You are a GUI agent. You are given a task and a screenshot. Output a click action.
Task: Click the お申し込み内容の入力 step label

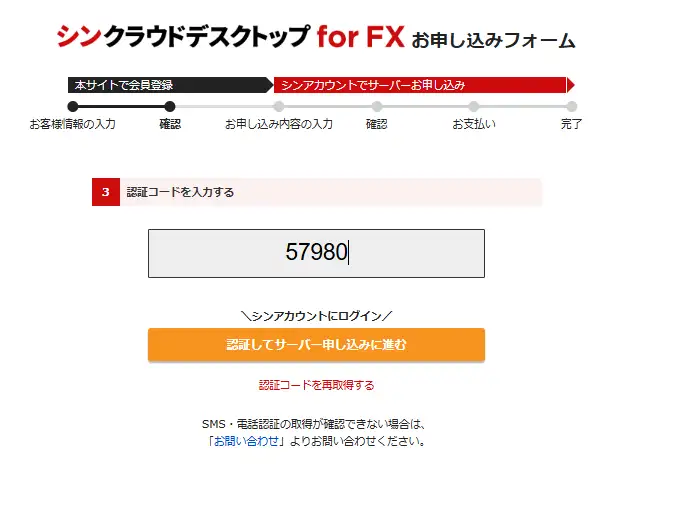[x=278, y=125]
